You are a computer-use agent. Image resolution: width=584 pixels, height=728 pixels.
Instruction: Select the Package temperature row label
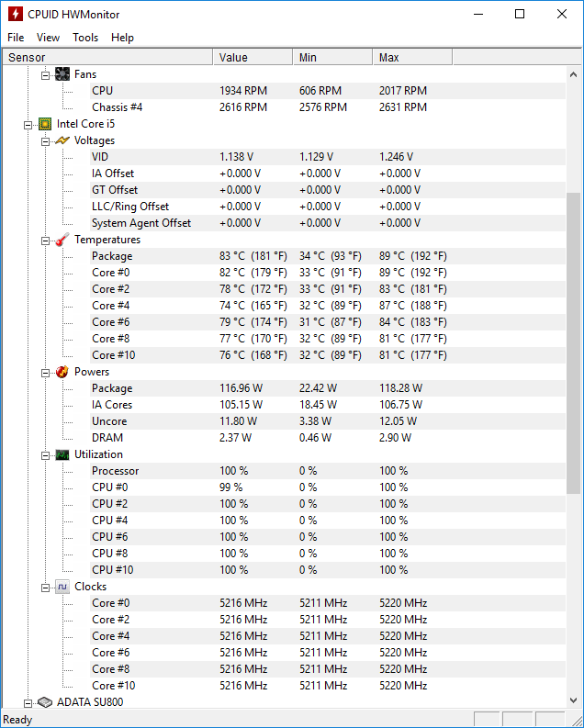click(112, 256)
